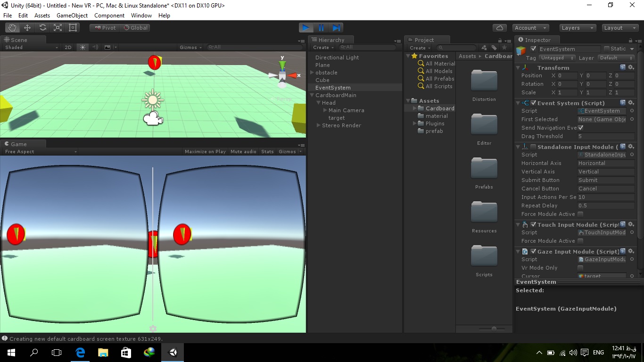Viewport: 644px width, 362px height.
Task: Toggle Touch Input Force Module Active checkbox
Action: [x=580, y=241]
